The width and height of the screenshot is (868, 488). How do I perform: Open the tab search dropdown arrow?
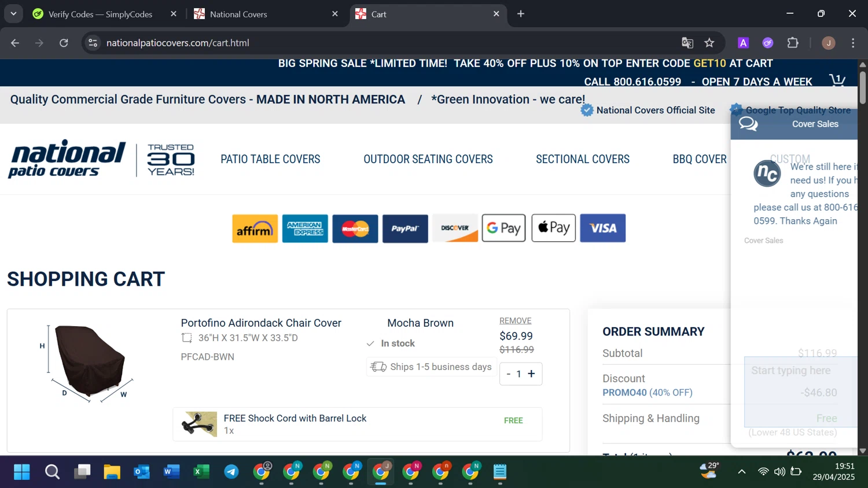[13, 13]
